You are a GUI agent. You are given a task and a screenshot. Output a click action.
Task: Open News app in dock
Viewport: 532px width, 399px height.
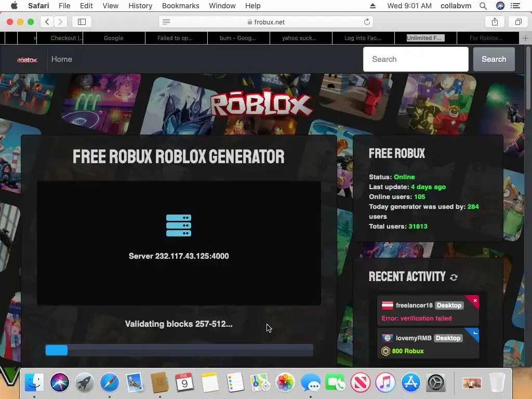pos(361,383)
